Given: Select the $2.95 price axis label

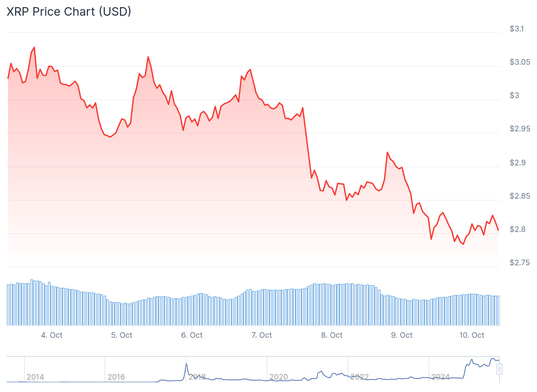Looking at the screenshot, I should point(520,129).
